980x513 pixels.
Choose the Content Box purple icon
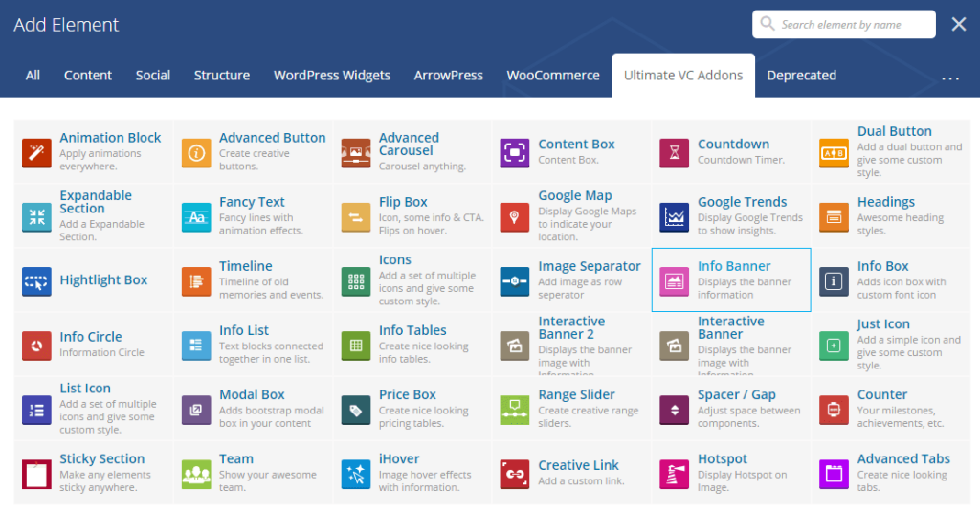(515, 152)
